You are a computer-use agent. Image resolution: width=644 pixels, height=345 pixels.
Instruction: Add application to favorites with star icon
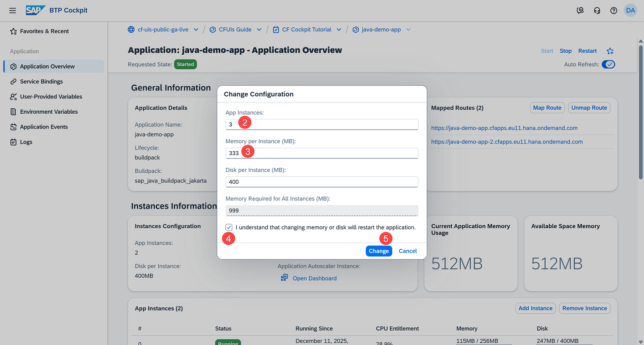(610, 51)
